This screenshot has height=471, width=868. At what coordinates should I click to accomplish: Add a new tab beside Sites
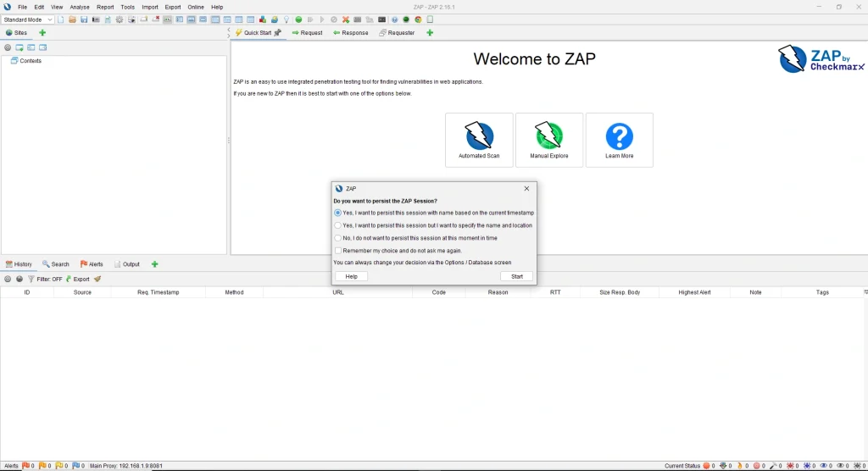tap(42, 33)
